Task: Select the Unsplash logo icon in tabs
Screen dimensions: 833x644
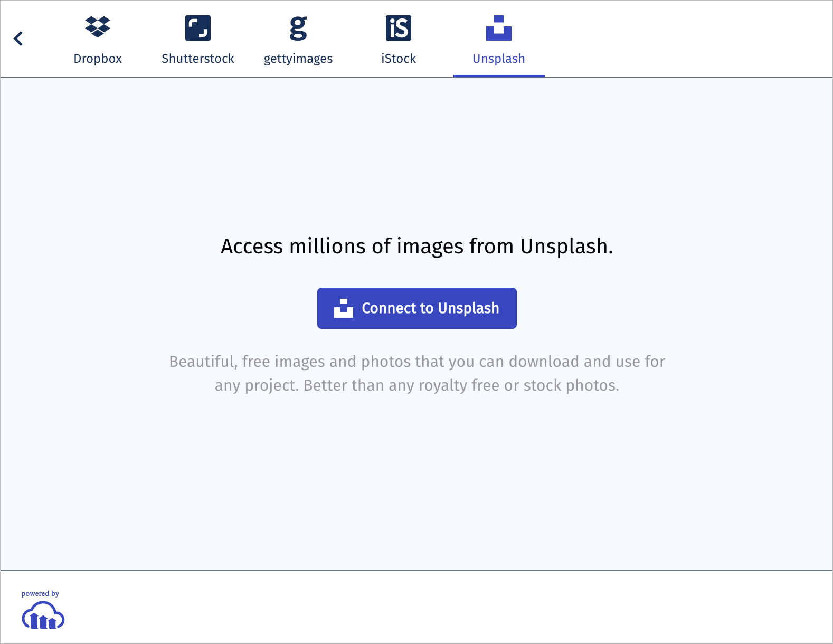Action: tap(499, 28)
